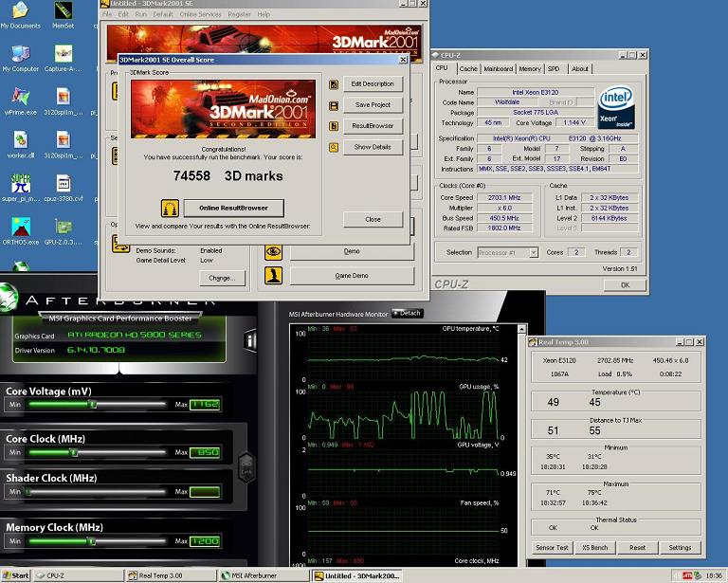Adjust the Core Voltage slider handle
Viewport: 728px width, 583px height.
[93, 404]
